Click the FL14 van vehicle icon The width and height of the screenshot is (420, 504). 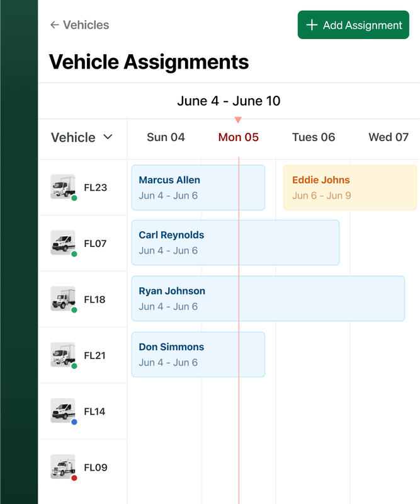pyautogui.click(x=63, y=411)
